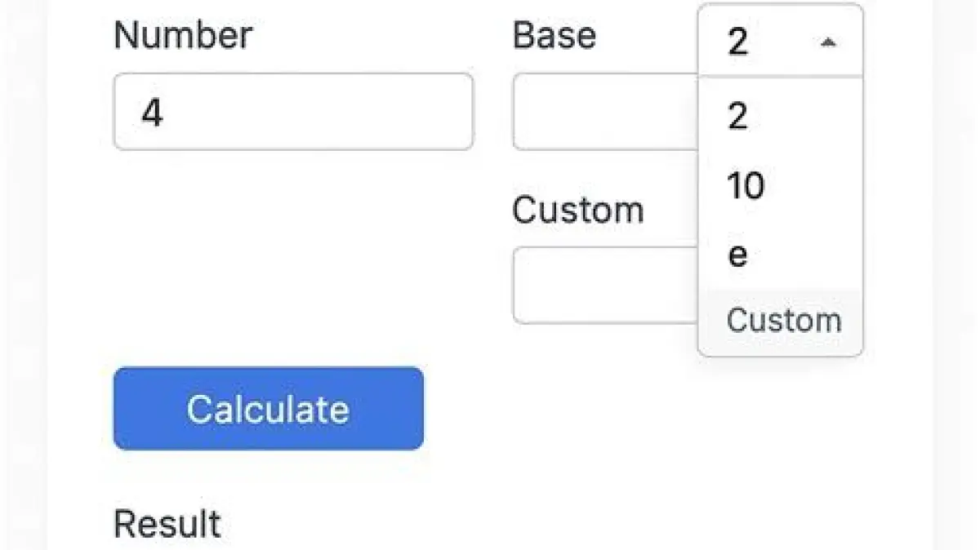This screenshot has height=550, width=980.
Task: Click the Result heading text
Action: (167, 523)
